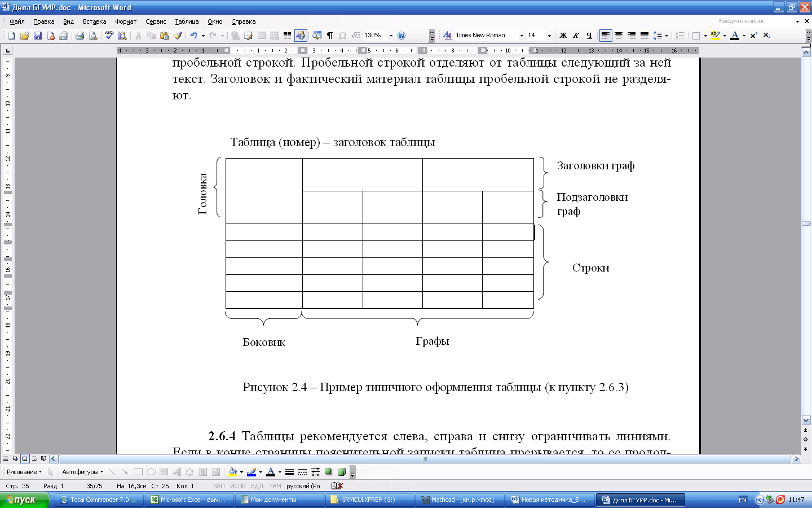This screenshot has width=812, height=508.
Task: Open Print Preview
Action: [92, 36]
